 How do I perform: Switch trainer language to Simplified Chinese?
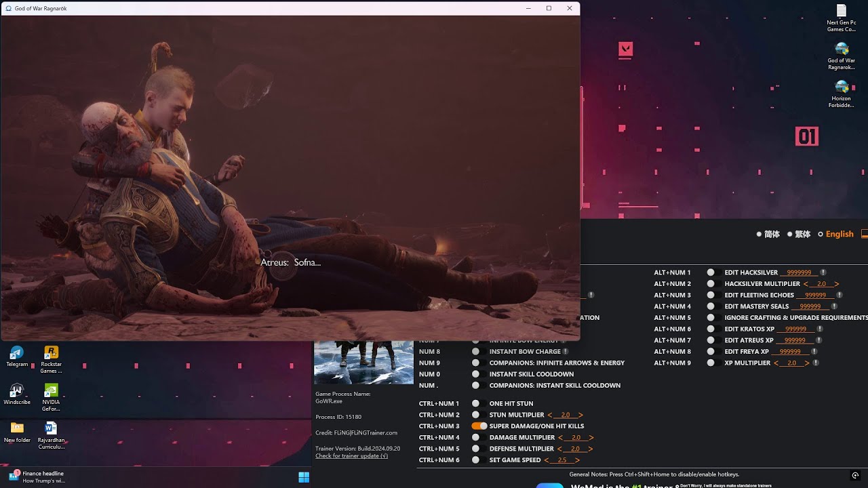(768, 235)
